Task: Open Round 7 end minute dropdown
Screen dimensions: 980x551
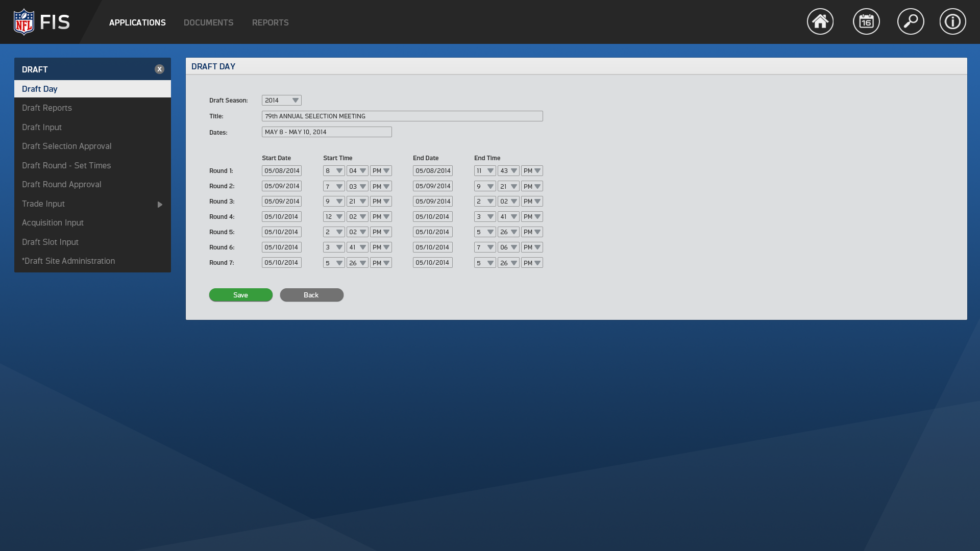Action: [x=508, y=263]
